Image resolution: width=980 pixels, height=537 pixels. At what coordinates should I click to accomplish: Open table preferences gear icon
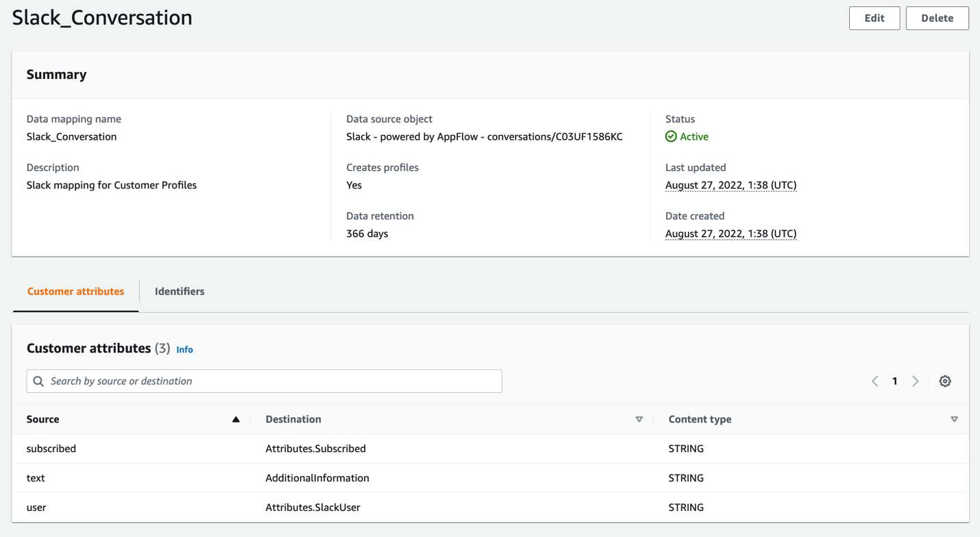click(945, 381)
